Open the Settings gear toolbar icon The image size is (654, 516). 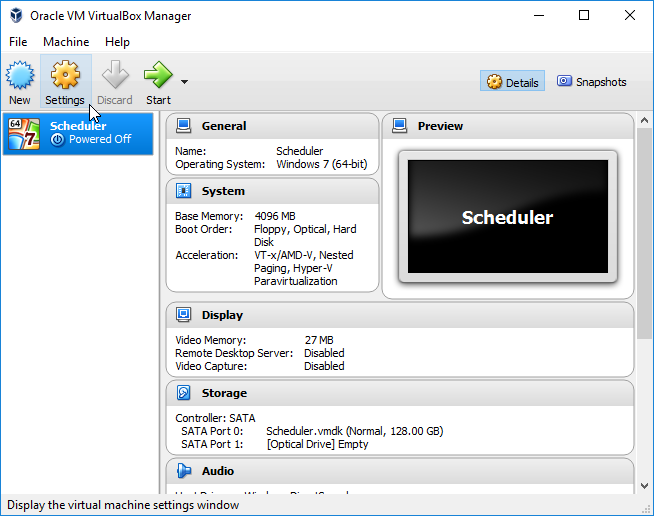65,75
